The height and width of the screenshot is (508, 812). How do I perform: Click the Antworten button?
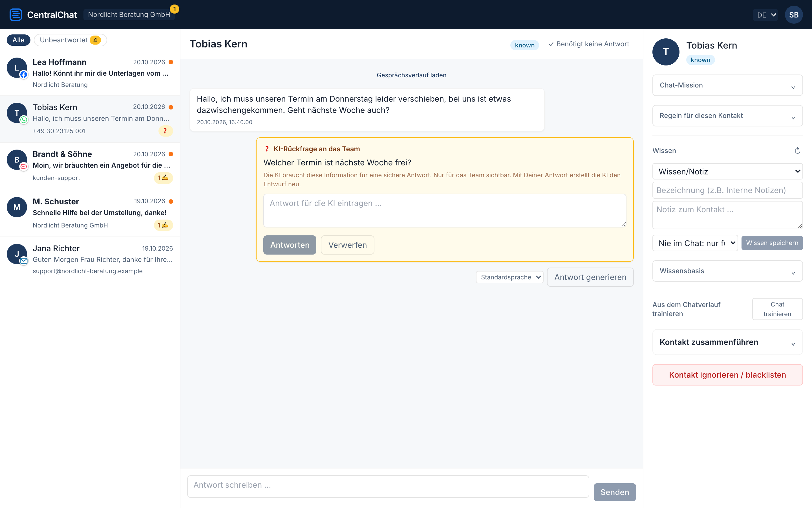(290, 245)
